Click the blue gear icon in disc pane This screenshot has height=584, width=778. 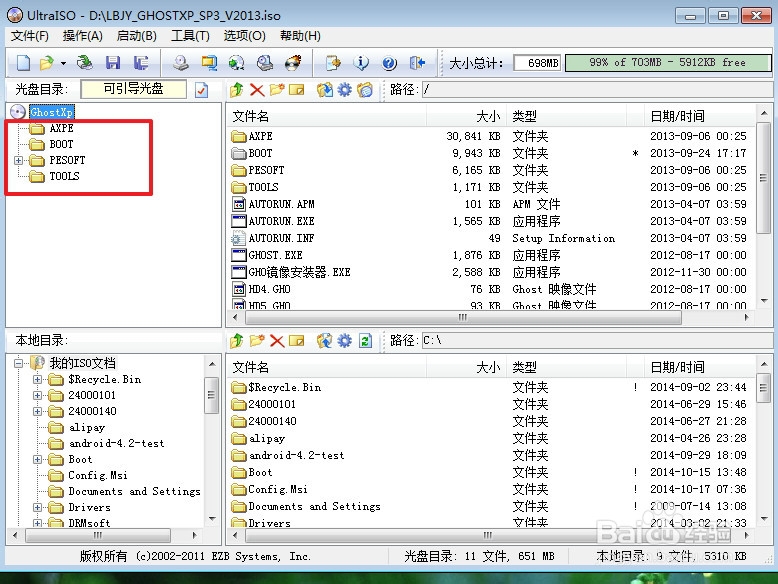(344, 90)
